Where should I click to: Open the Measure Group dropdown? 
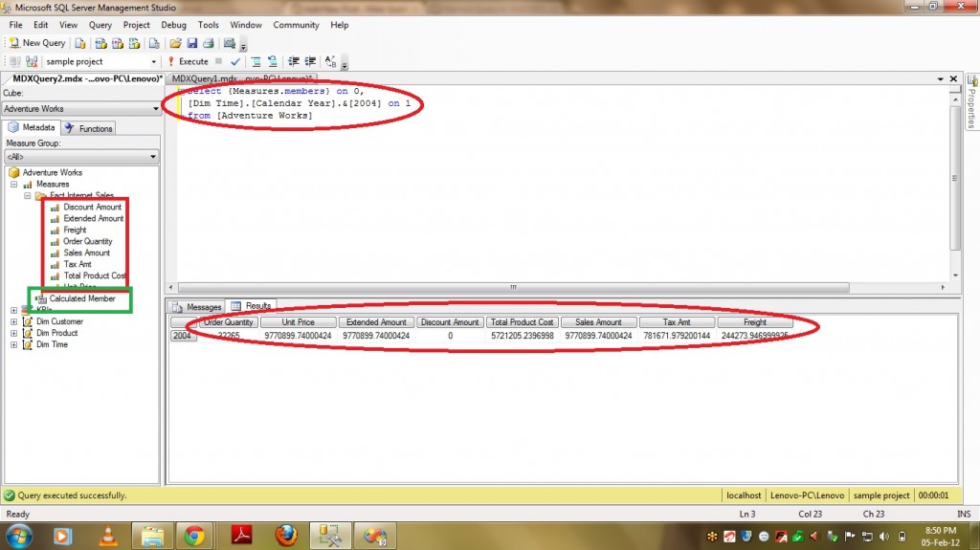(x=79, y=157)
